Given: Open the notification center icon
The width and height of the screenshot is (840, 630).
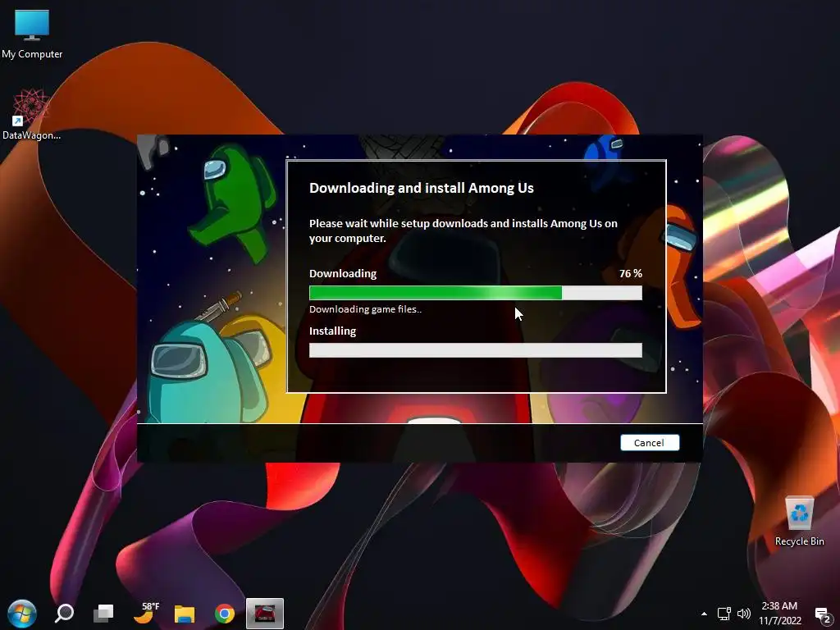Looking at the screenshot, I should point(822,614).
